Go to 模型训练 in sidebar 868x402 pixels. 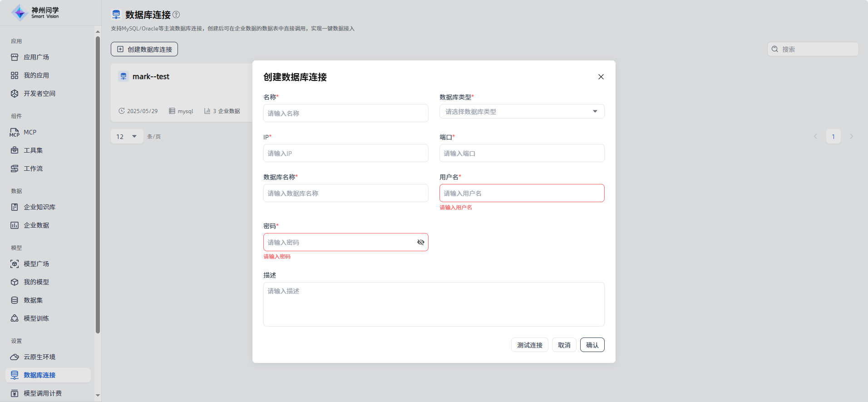(x=36, y=318)
